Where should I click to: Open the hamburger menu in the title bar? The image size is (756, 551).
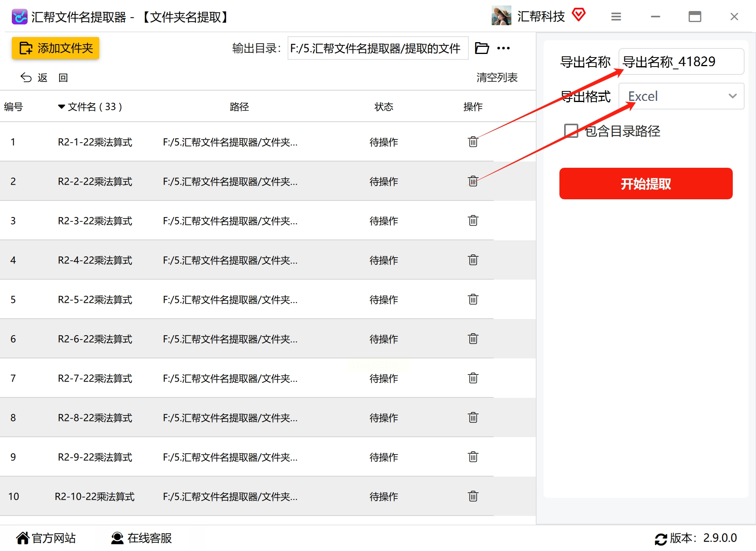click(x=616, y=17)
